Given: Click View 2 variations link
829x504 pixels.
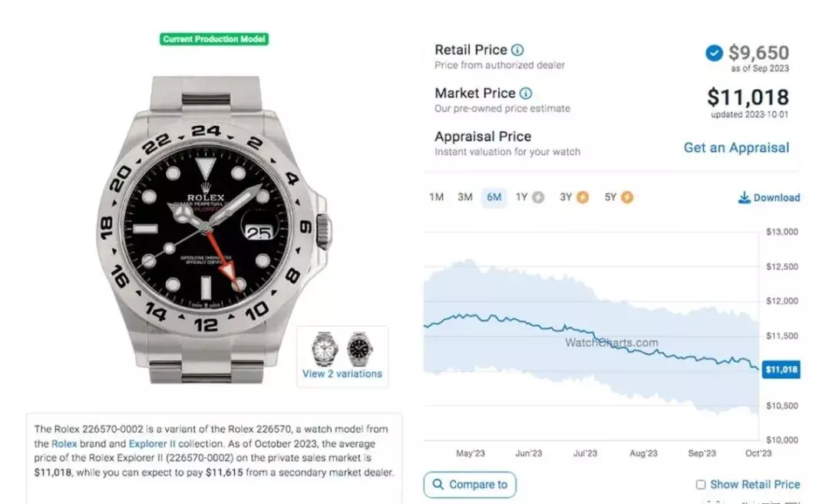Looking at the screenshot, I should [x=342, y=374].
